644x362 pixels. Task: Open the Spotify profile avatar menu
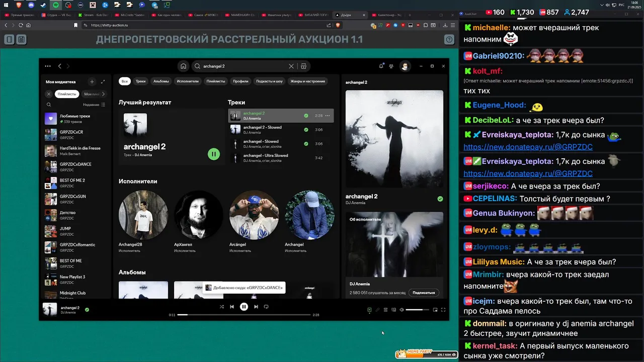pyautogui.click(x=405, y=66)
